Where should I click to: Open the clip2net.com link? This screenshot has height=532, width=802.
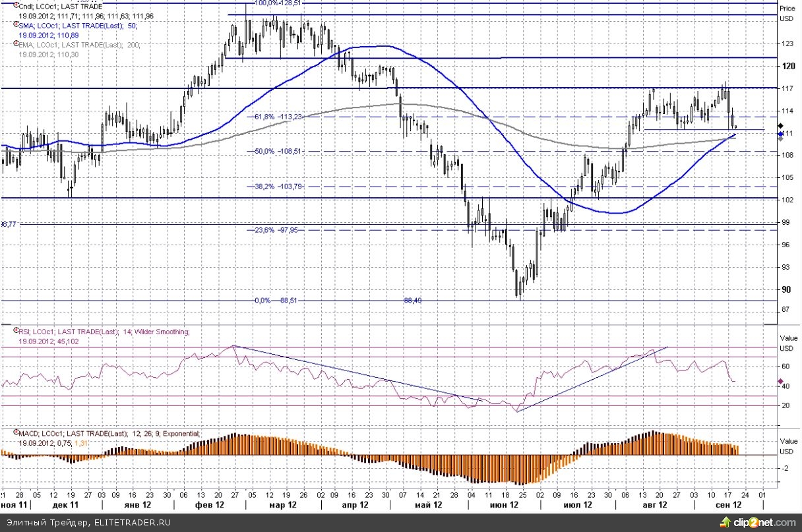765,523
